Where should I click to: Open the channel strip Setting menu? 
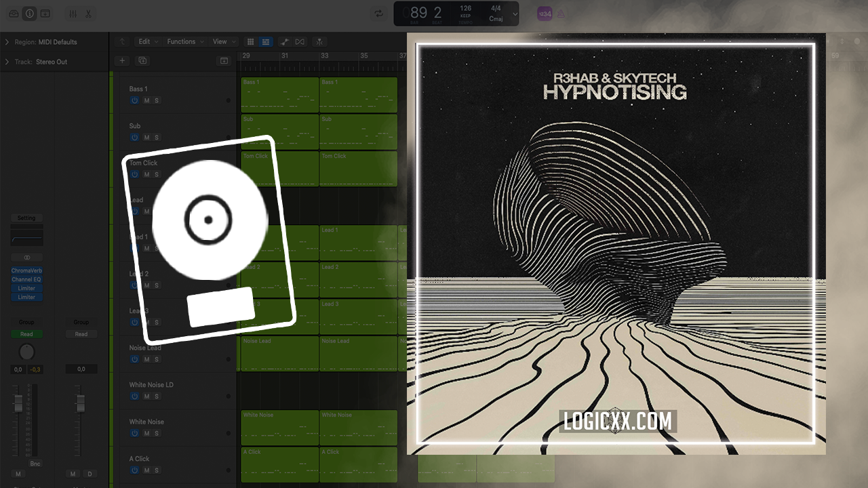pyautogui.click(x=26, y=218)
